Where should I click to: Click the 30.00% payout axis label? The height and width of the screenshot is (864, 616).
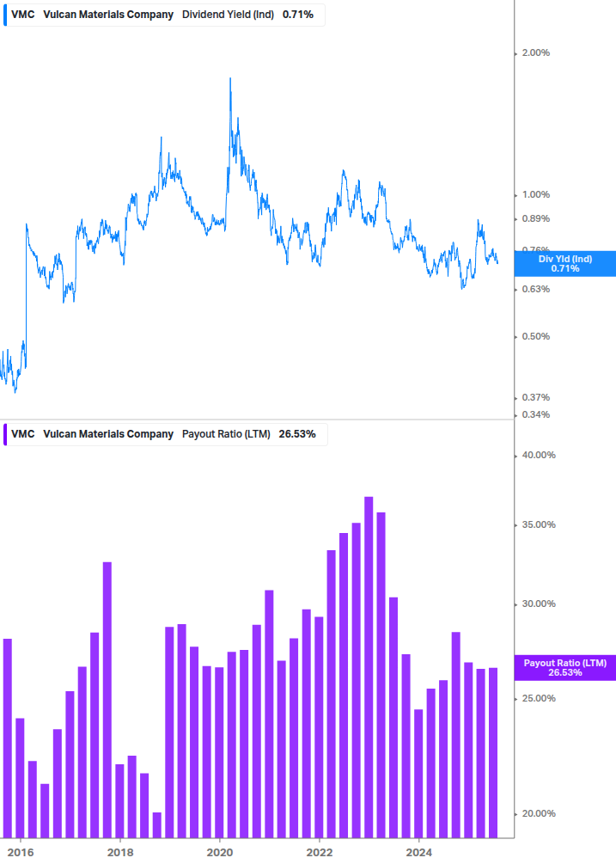pyautogui.click(x=539, y=604)
